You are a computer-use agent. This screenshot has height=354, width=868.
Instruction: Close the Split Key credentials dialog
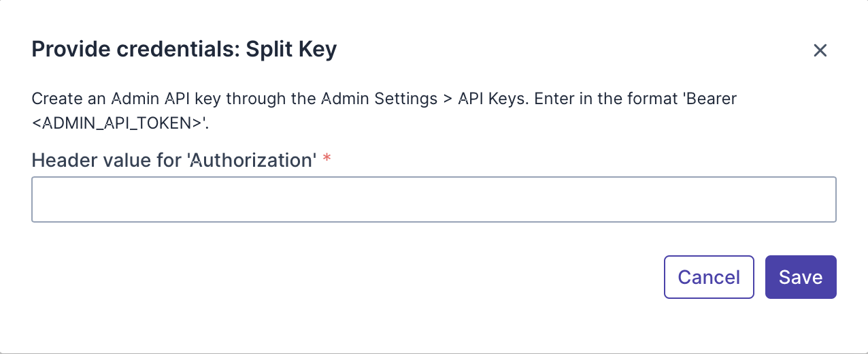pyautogui.click(x=820, y=50)
